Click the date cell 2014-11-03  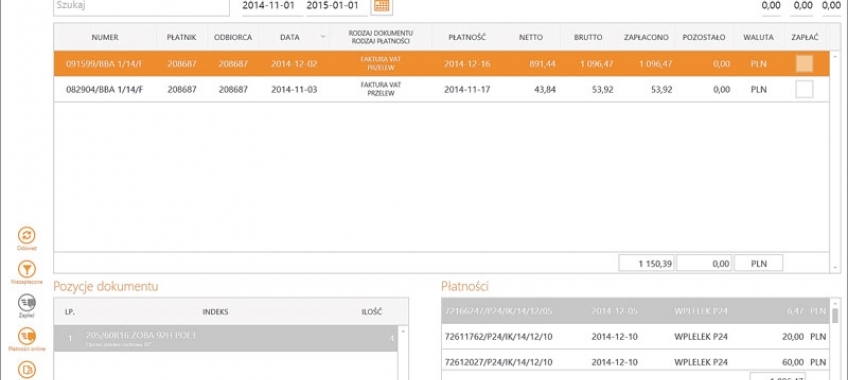(x=294, y=90)
